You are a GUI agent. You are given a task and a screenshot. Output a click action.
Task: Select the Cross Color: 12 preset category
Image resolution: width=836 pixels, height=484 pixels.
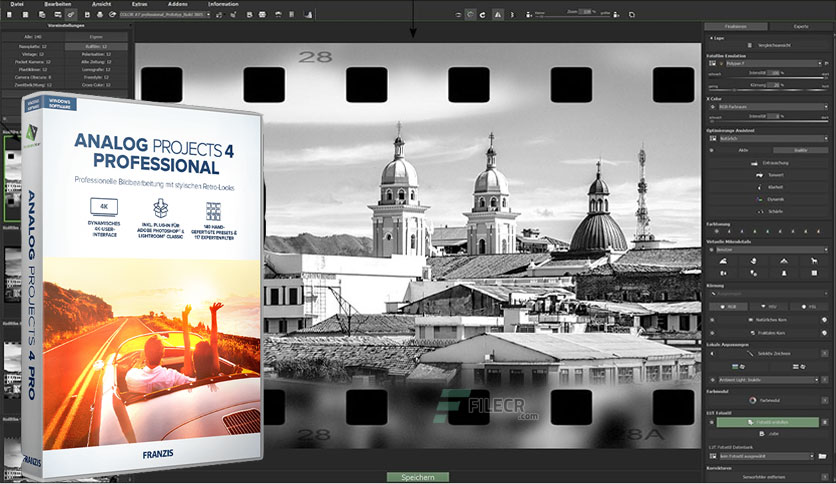(x=97, y=85)
